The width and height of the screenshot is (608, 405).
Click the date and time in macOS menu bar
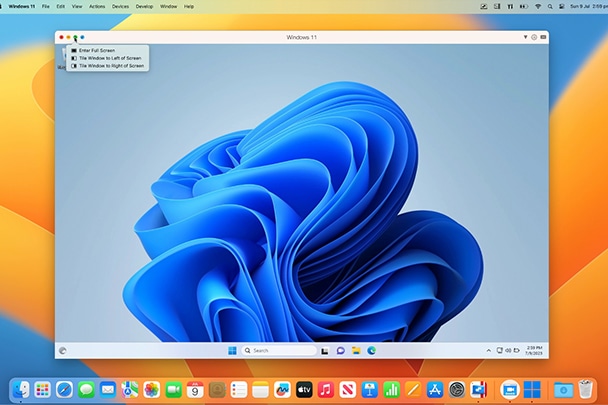[589, 7]
